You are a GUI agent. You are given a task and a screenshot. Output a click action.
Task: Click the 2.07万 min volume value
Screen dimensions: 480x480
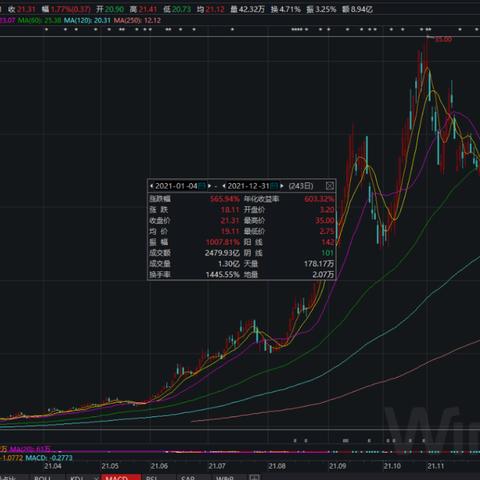pyautogui.click(x=323, y=275)
